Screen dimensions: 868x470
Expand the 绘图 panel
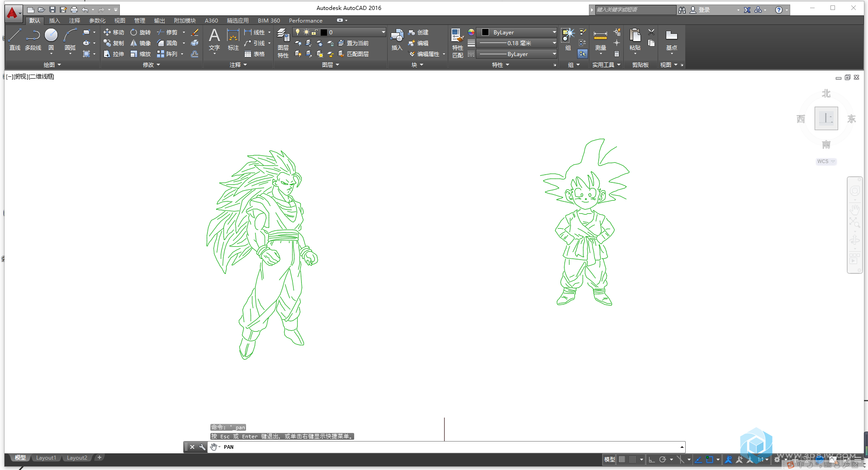tap(52, 65)
